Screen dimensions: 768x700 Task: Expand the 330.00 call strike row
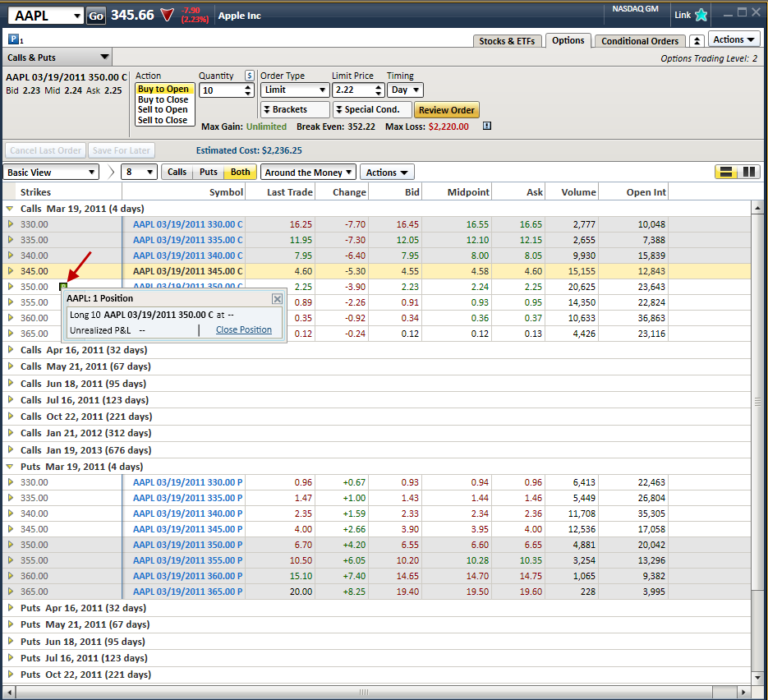click(10, 224)
